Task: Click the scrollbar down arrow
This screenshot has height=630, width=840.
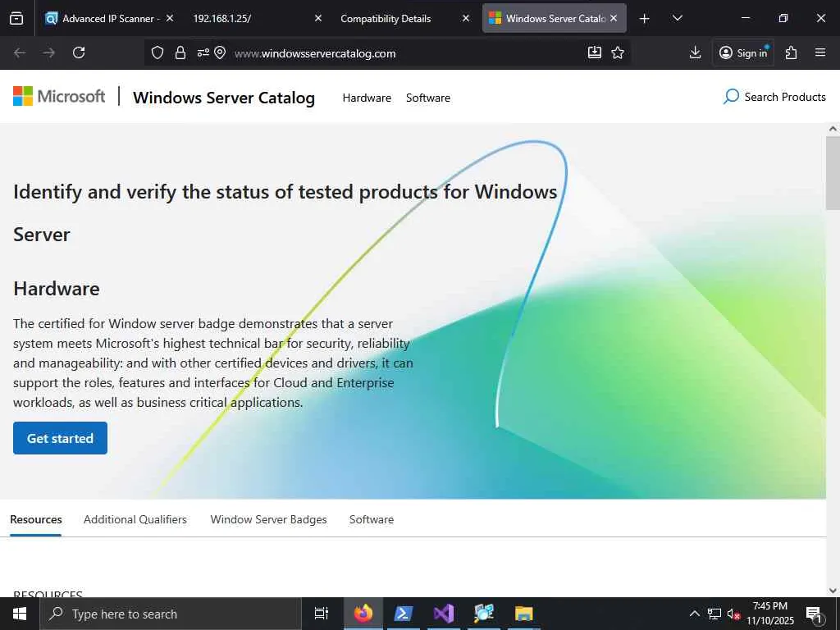Action: click(833, 591)
